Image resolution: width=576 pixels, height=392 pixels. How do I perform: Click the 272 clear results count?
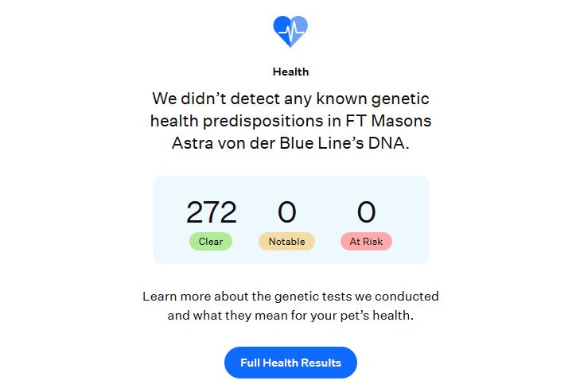pyautogui.click(x=211, y=212)
